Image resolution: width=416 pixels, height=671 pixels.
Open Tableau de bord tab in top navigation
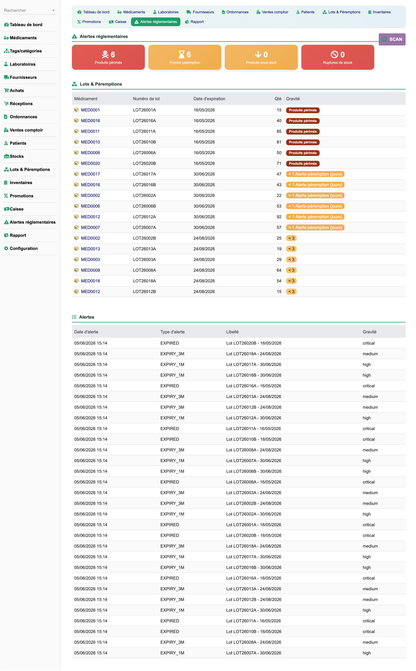coord(93,12)
